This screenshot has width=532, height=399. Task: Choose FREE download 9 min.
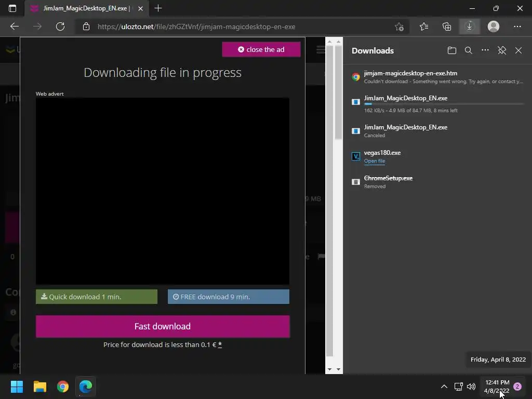pyautogui.click(x=229, y=297)
